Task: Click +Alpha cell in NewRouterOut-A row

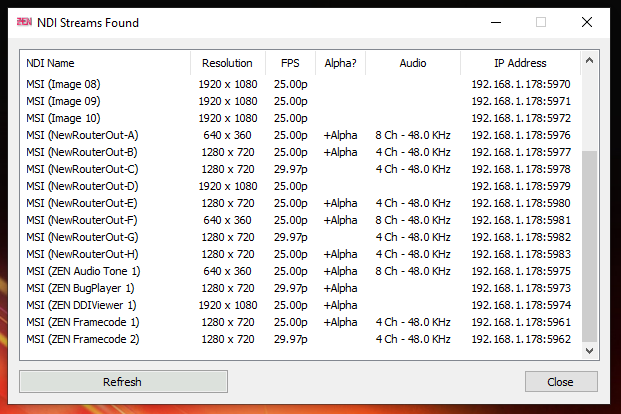Action: tap(340, 135)
